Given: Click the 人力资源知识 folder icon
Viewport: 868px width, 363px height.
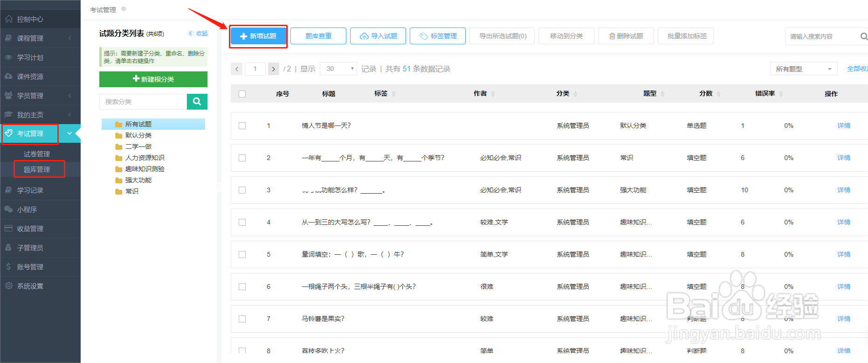Looking at the screenshot, I should (x=118, y=158).
